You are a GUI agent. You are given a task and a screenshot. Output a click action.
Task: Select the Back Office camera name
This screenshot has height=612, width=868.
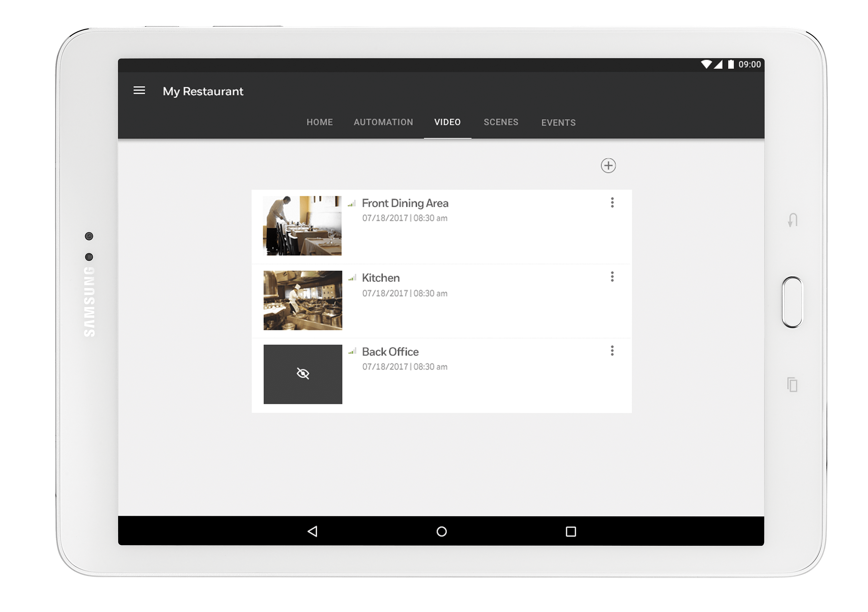[x=390, y=352]
